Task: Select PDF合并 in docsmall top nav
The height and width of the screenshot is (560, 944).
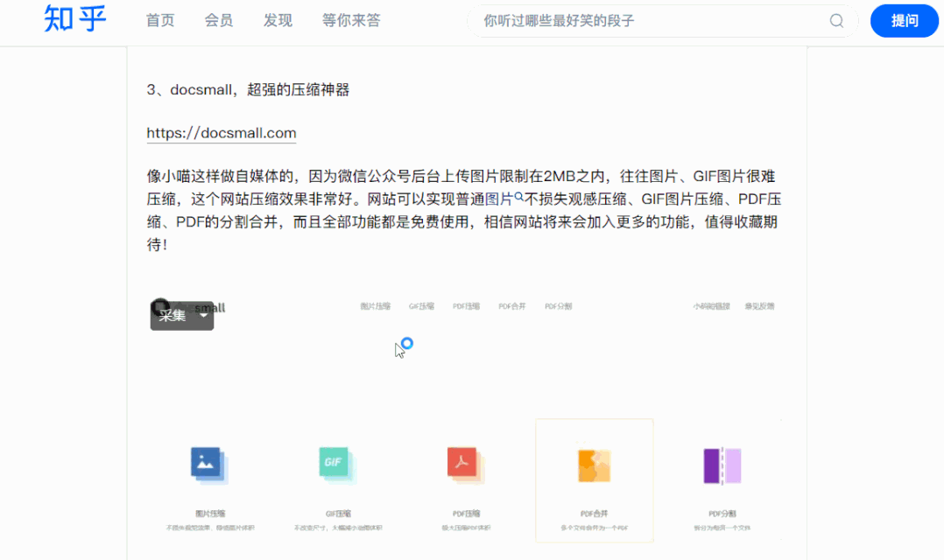Action: click(512, 306)
